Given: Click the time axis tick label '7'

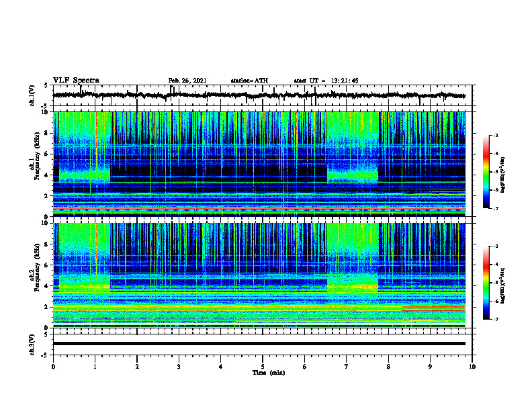Looking at the screenshot, I should tap(347, 367).
